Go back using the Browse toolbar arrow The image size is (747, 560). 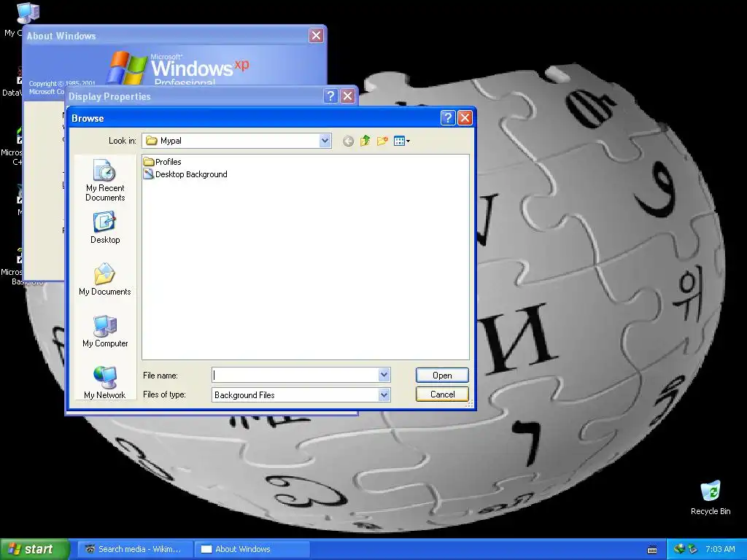348,141
